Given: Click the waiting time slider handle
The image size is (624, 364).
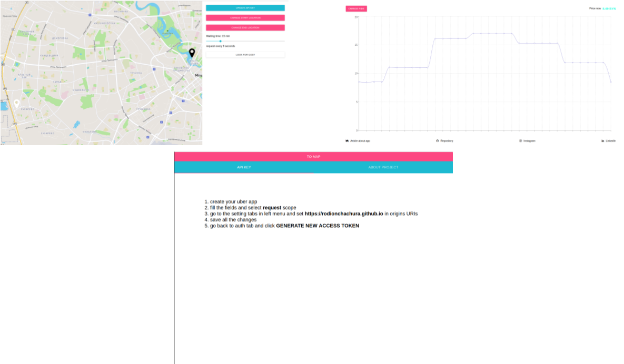Looking at the screenshot, I should click(221, 41).
